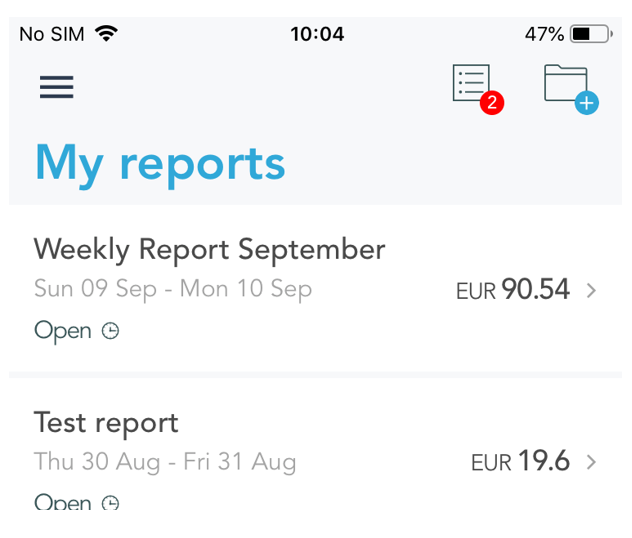Open the hamburger navigation menu

(x=57, y=87)
